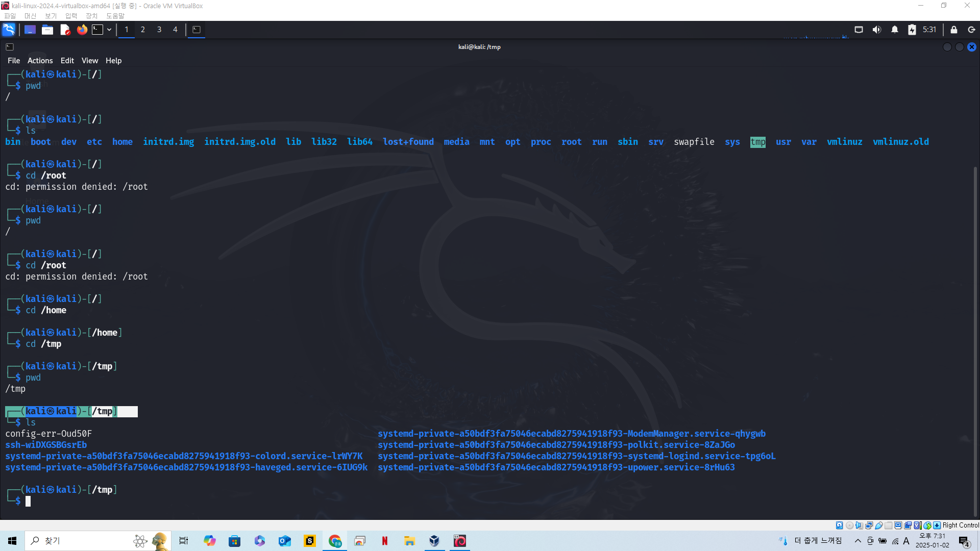This screenshot has width=980, height=551.
Task: Click the log out icon
Action: coord(971,30)
